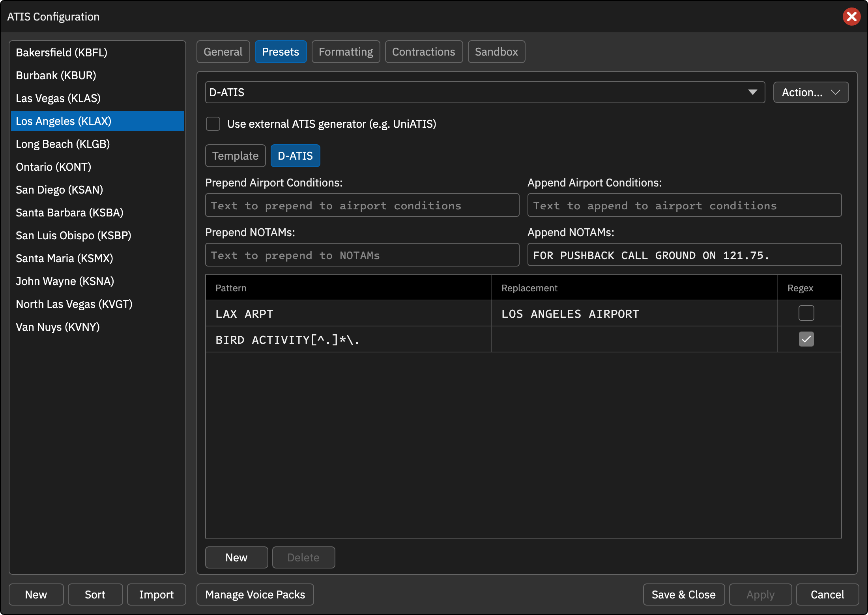Close the ATIS Configuration window
This screenshot has width=868, height=615.
[851, 17]
